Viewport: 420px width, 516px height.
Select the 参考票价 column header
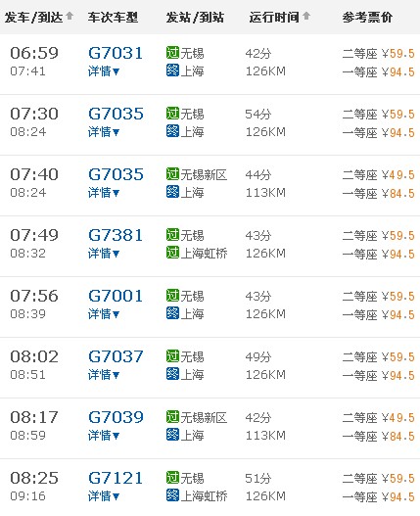[367, 17]
